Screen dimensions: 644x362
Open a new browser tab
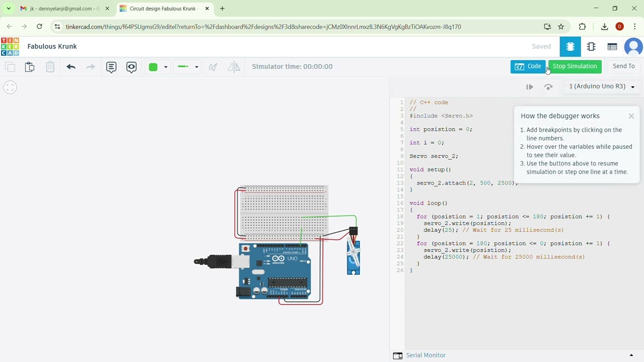[x=222, y=9]
